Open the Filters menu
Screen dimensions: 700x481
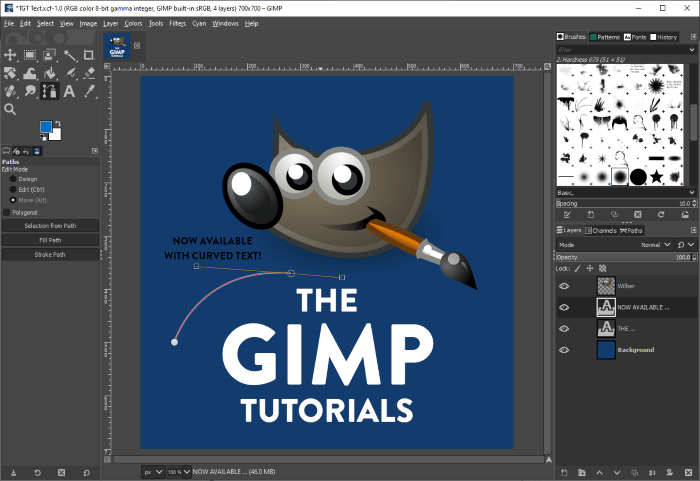click(x=177, y=24)
